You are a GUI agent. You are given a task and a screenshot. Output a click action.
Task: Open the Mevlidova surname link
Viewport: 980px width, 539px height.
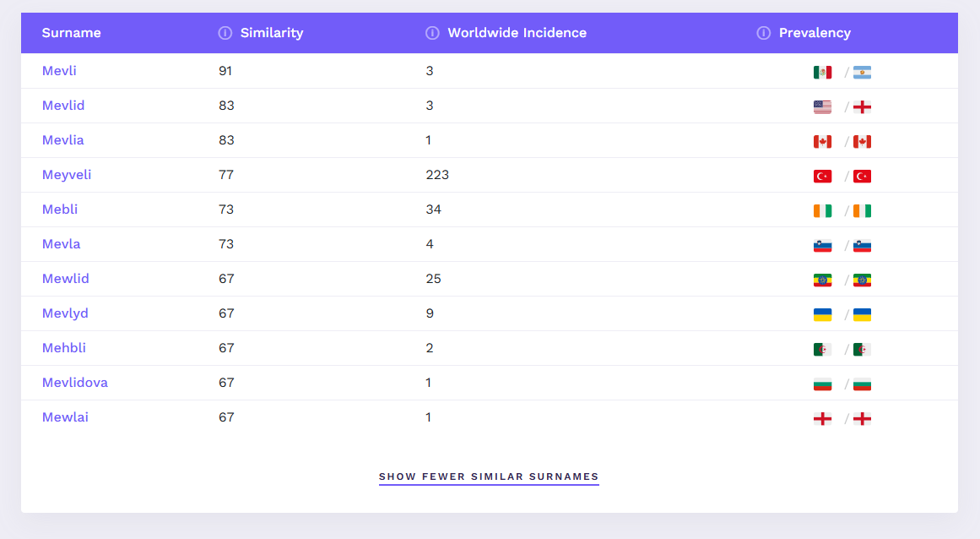(75, 383)
